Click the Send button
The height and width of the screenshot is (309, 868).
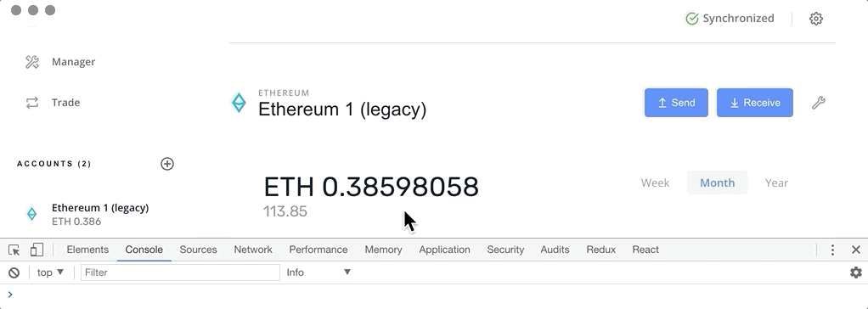pos(676,103)
